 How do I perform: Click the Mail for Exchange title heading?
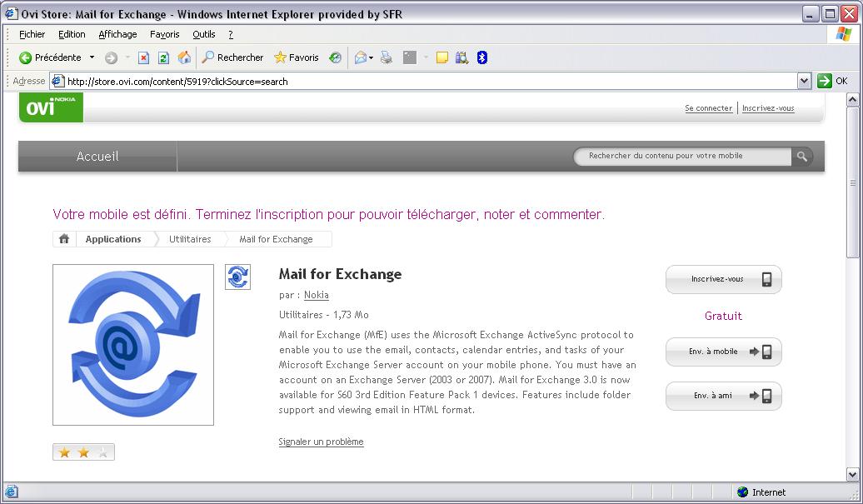tap(340, 274)
